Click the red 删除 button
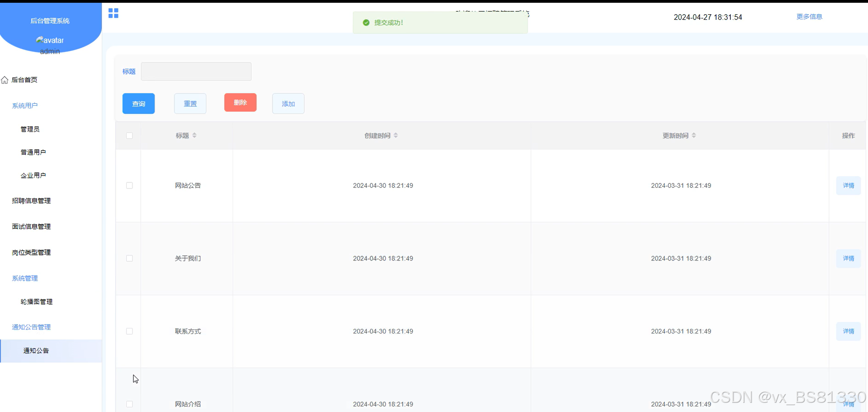 click(x=240, y=102)
